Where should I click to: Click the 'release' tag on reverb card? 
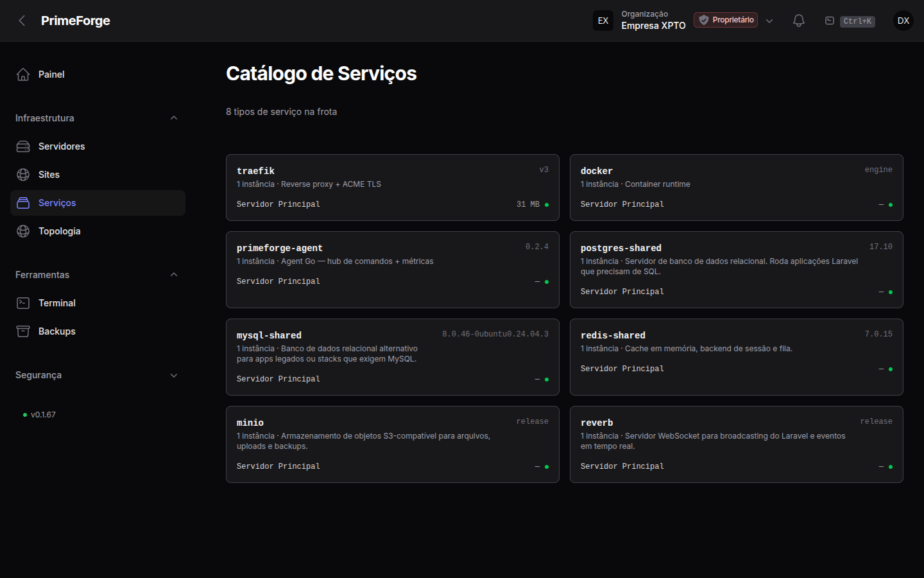(877, 421)
